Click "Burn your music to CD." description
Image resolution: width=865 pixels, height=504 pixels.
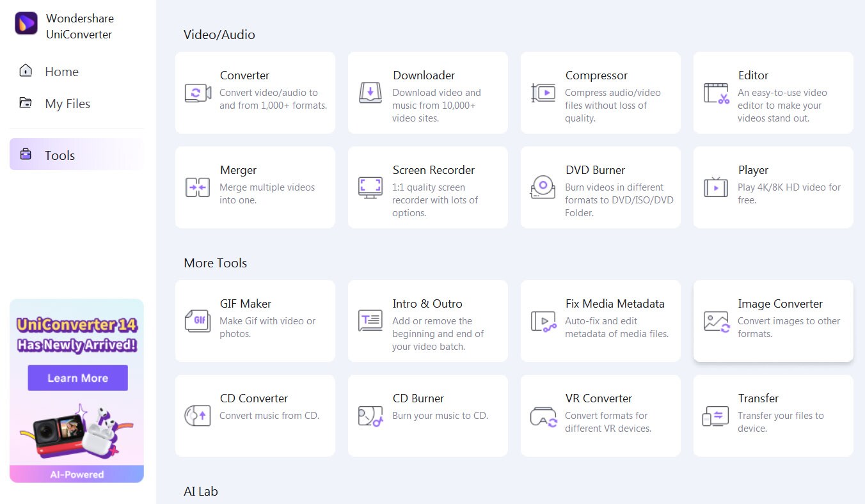440,416
